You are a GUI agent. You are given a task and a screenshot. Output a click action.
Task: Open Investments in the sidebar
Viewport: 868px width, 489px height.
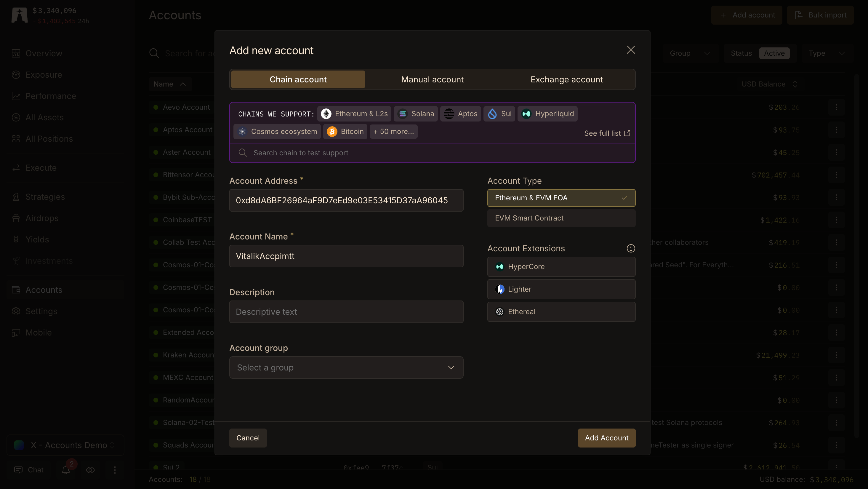[65, 261]
